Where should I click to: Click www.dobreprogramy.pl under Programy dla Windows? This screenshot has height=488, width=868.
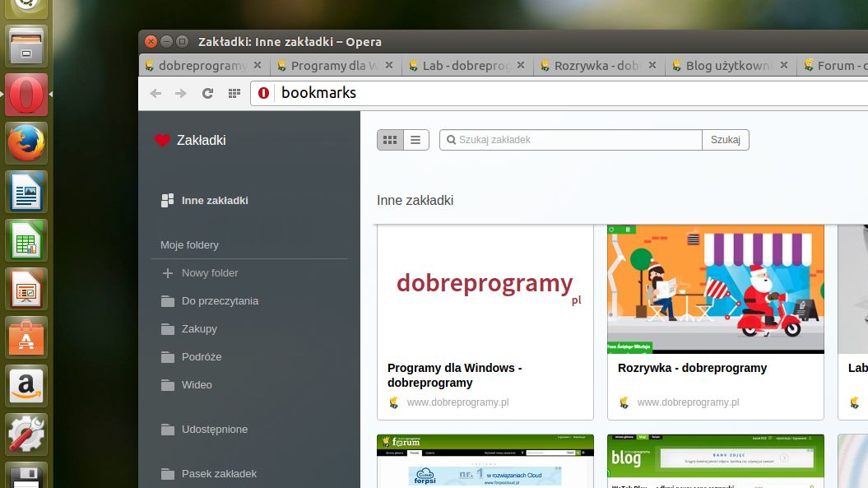[x=457, y=402]
